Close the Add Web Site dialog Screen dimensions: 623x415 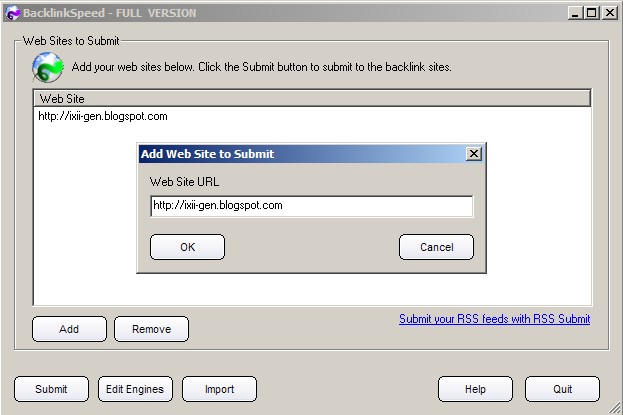(x=474, y=154)
